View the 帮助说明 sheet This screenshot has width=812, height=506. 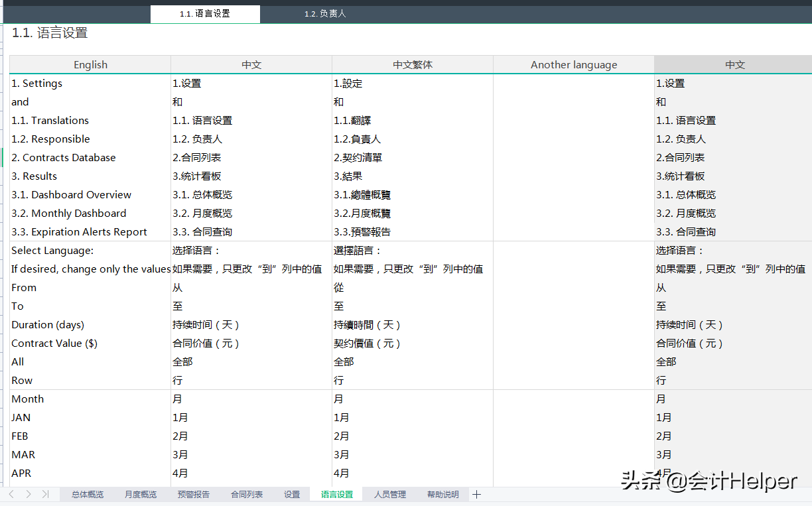point(442,494)
